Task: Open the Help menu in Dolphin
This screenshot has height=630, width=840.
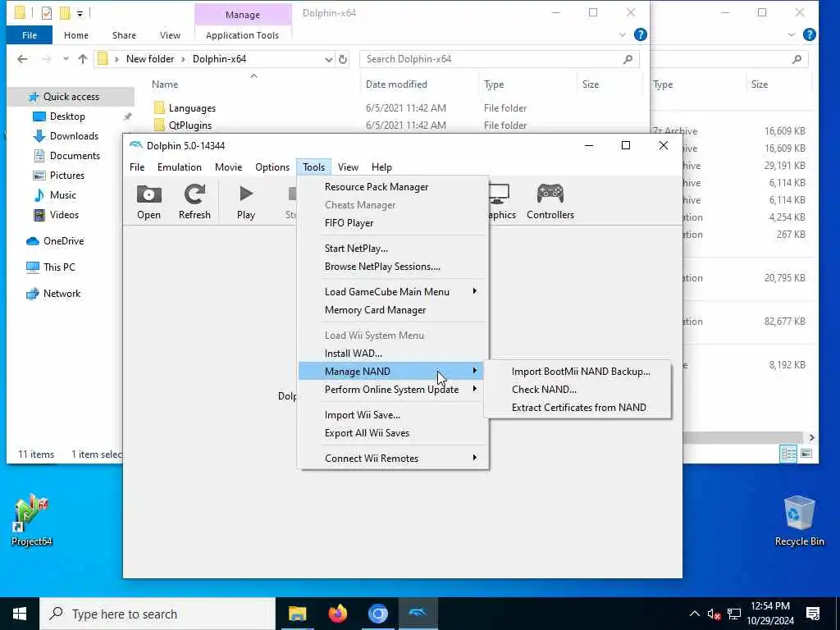Action: tap(381, 167)
